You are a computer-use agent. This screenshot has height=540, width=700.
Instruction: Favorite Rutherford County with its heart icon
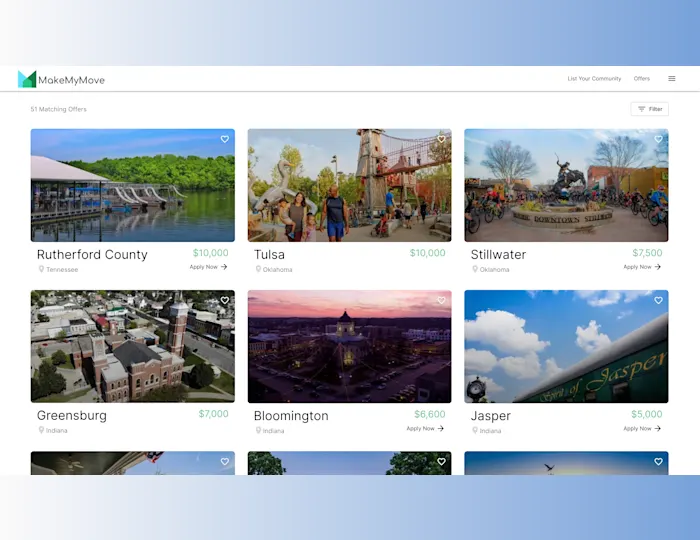[x=225, y=139]
